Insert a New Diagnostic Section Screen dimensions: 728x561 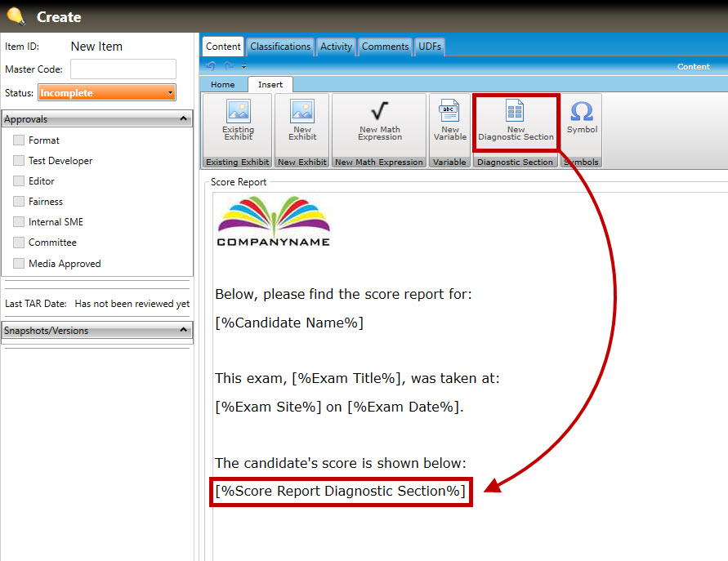(516, 121)
